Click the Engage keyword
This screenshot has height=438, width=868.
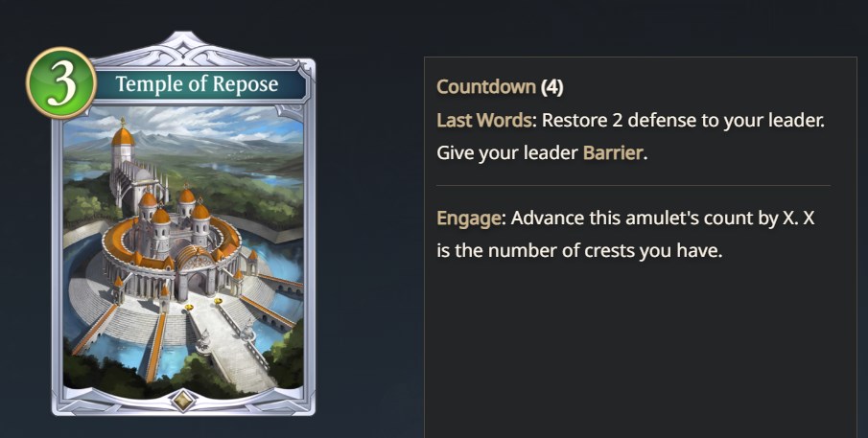[x=468, y=219]
